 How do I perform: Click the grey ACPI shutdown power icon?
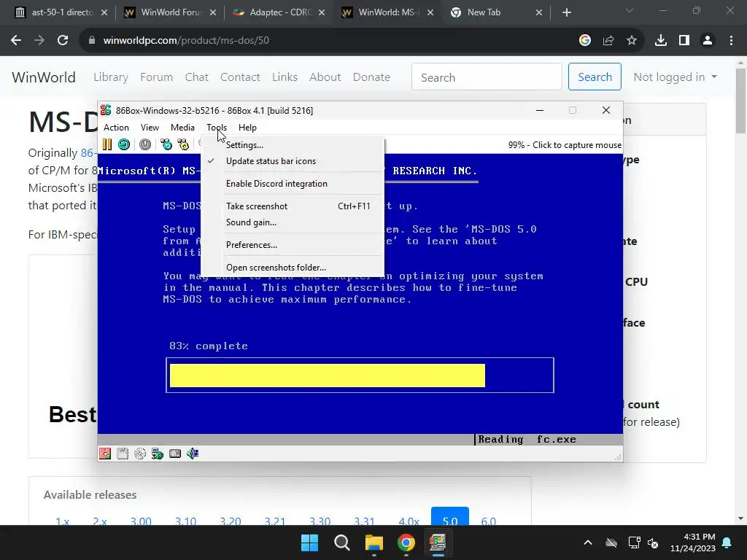point(145,144)
